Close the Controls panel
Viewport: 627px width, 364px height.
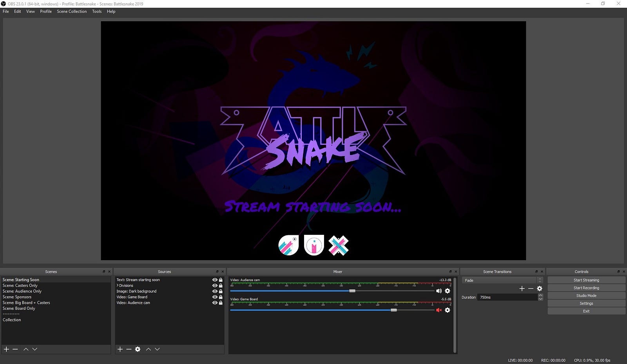click(624, 272)
